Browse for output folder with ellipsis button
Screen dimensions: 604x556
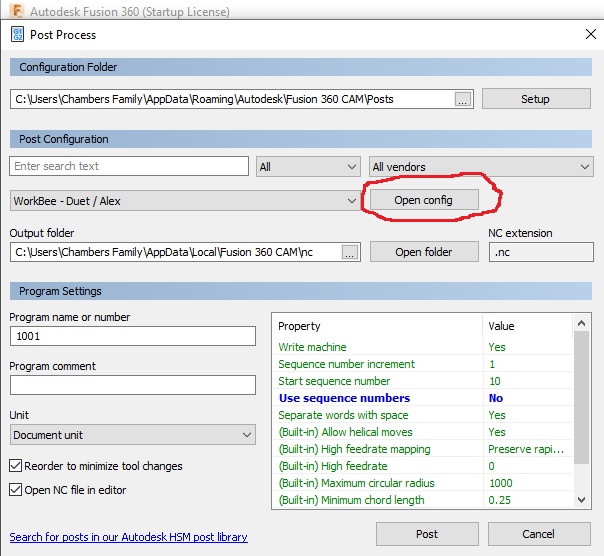(x=349, y=252)
